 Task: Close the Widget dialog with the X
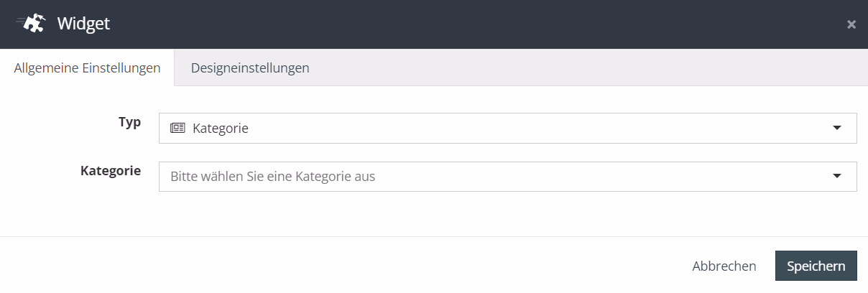(851, 24)
